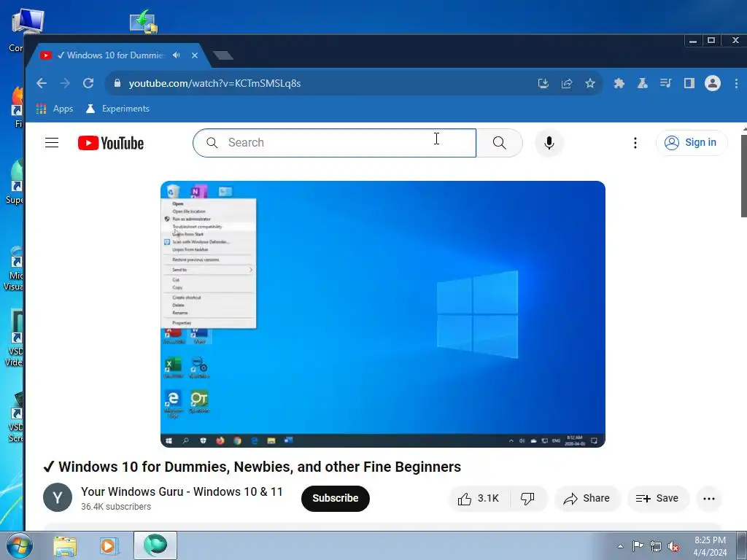747x560 pixels.
Task: Open Windows Explorer from taskbar
Action: tap(65, 545)
